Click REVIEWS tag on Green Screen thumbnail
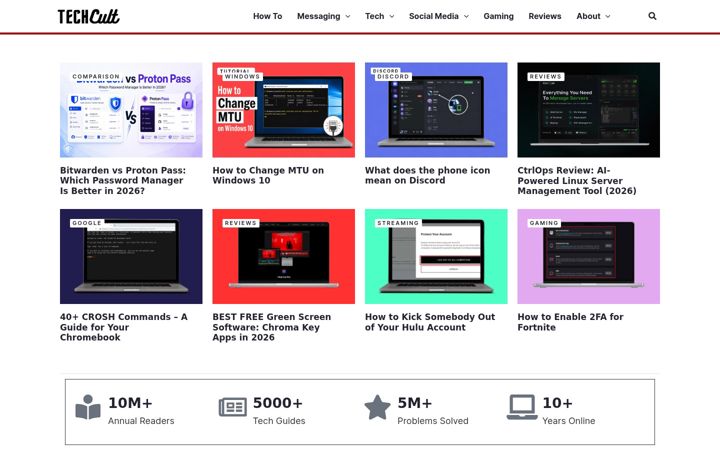This screenshot has height=450, width=720. (241, 223)
